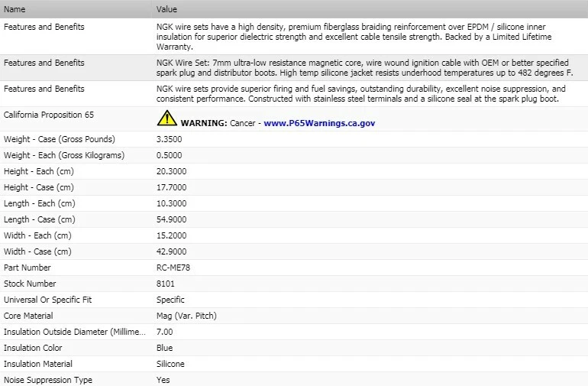Viewport: 588px width, 386px height.
Task: Select the value 0.5000
Action: pyautogui.click(x=169, y=155)
